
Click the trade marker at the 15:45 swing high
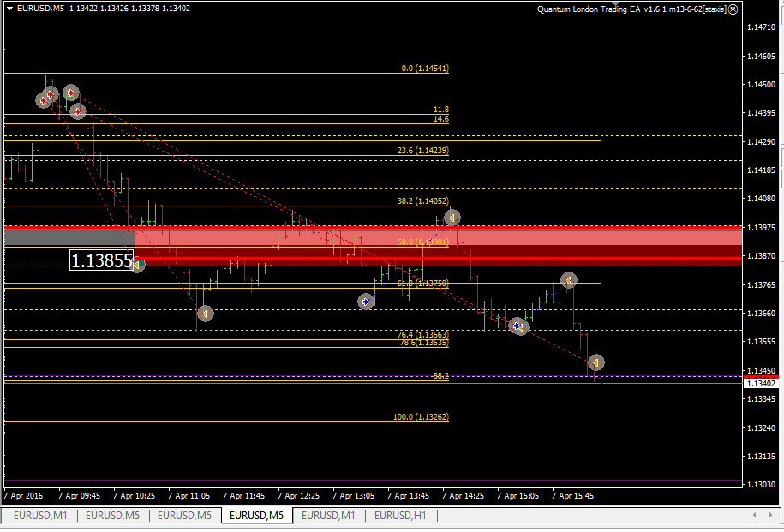click(x=569, y=280)
